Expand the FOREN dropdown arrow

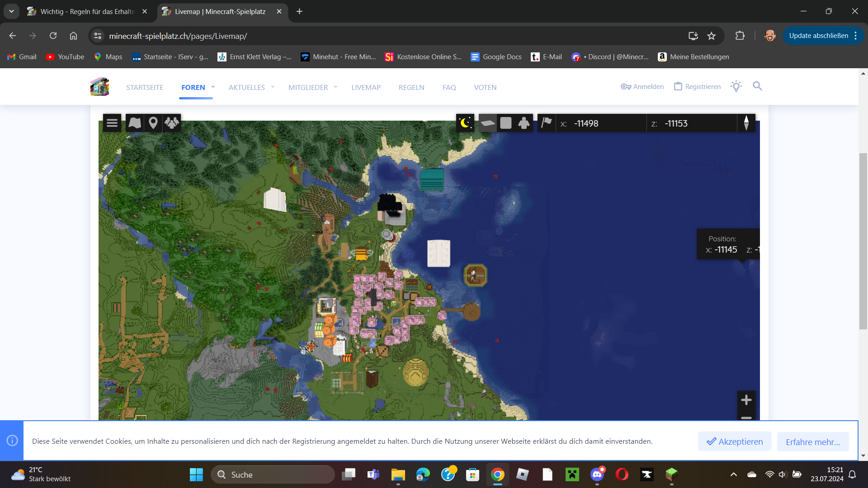(x=213, y=87)
